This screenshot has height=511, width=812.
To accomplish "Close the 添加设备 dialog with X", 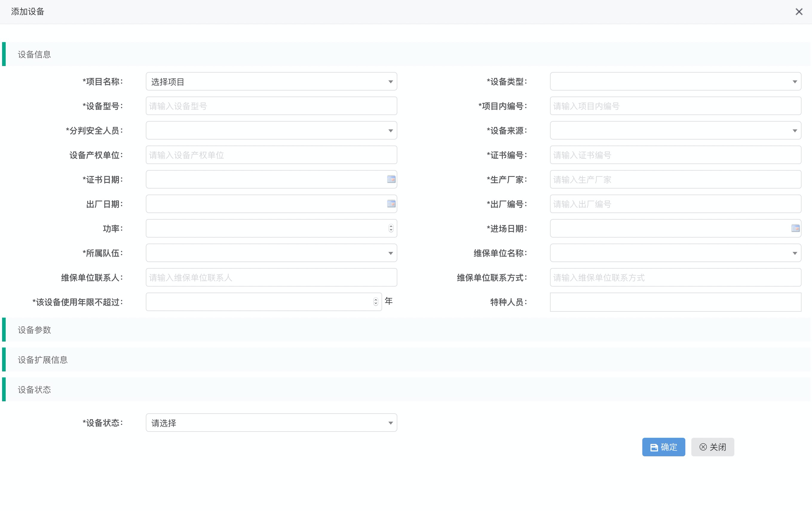I will click(799, 12).
